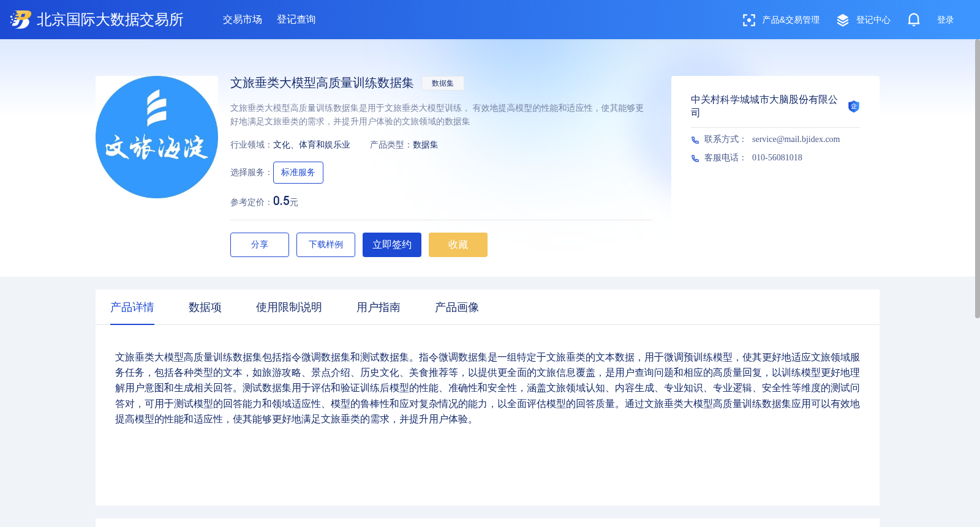Click the product title 文旅垂类大模型高质量训练数据集

[x=322, y=83]
